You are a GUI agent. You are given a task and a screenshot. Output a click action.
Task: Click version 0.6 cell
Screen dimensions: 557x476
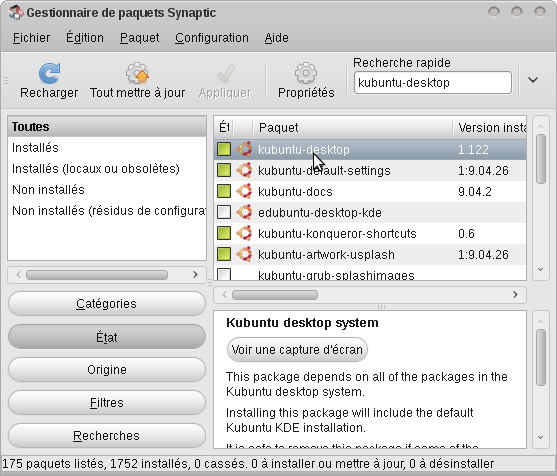tap(466, 233)
